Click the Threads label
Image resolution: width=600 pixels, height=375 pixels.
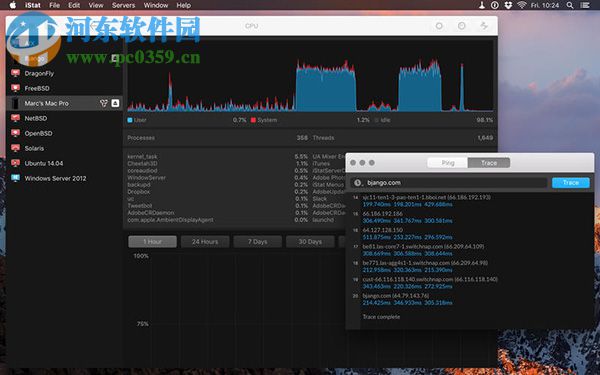pyautogui.click(x=323, y=138)
